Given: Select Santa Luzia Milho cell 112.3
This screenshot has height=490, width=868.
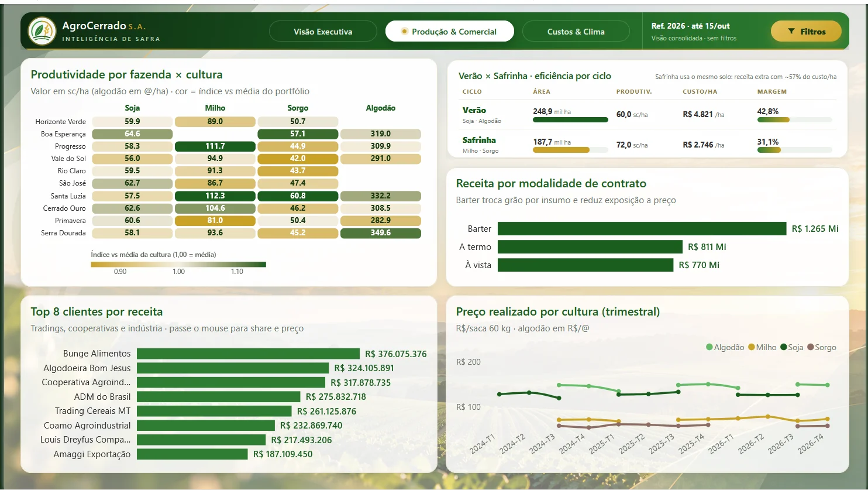Looking at the screenshot, I should tap(215, 196).
